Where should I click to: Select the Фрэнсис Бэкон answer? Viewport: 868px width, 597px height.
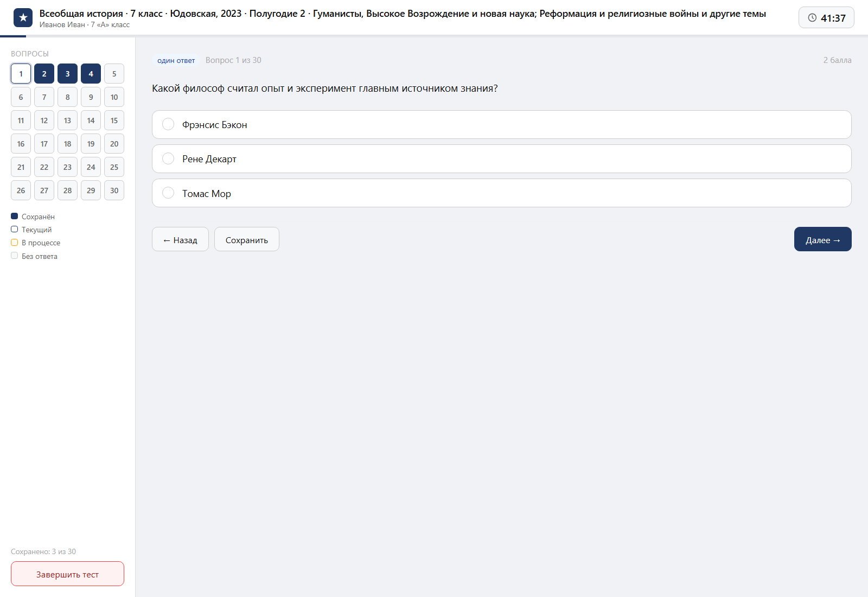(x=501, y=125)
